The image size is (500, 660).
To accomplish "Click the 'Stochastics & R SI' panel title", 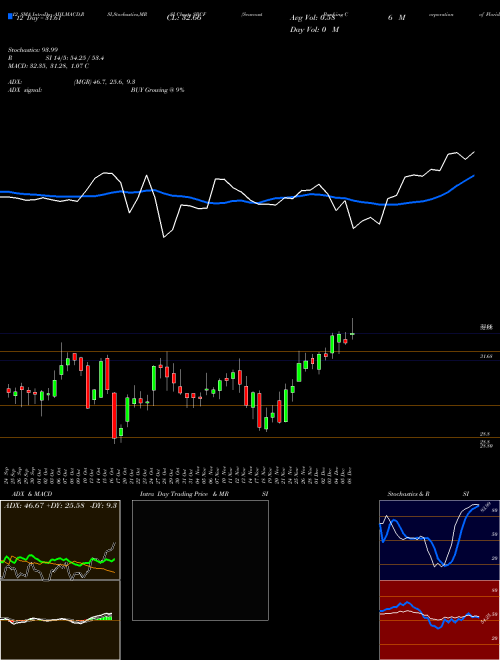I will coord(428,494).
